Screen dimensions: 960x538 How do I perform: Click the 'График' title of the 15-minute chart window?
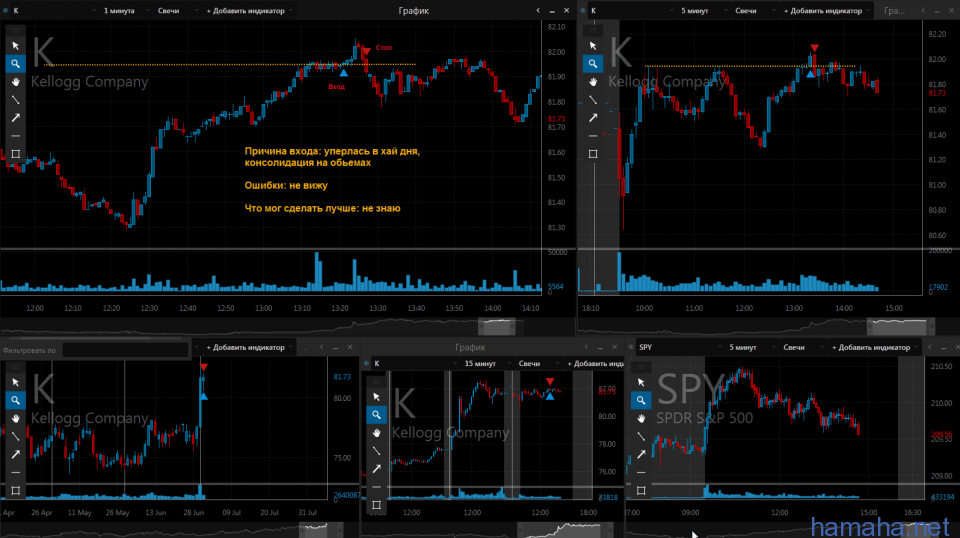point(470,347)
